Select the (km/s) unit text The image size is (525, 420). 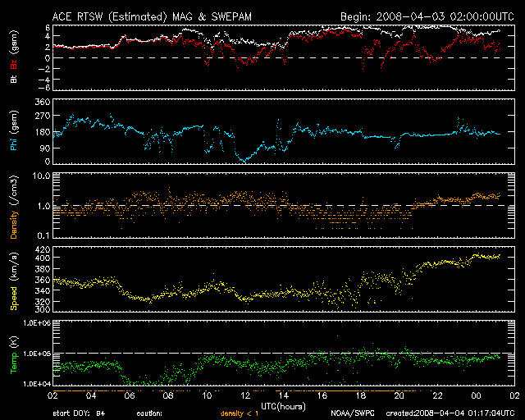click(14, 267)
